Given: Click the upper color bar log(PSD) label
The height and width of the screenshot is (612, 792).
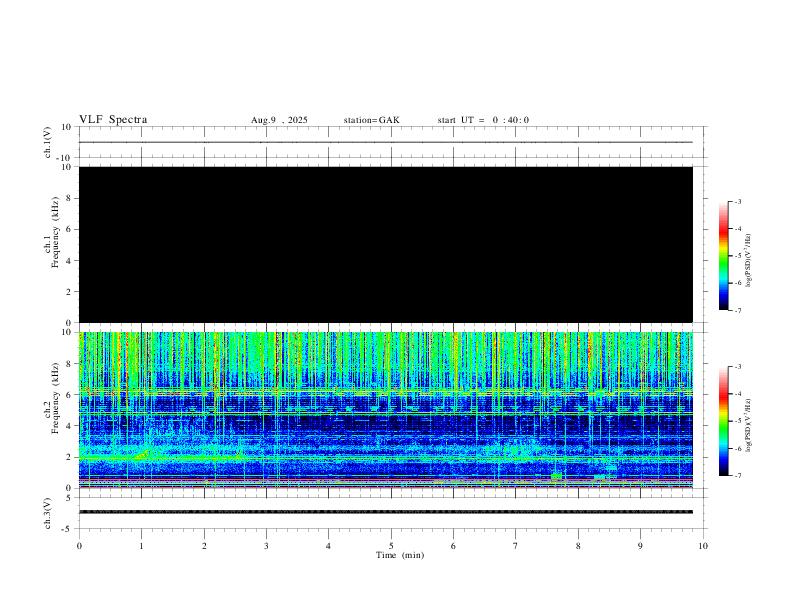Looking at the screenshot, I should [x=749, y=260].
